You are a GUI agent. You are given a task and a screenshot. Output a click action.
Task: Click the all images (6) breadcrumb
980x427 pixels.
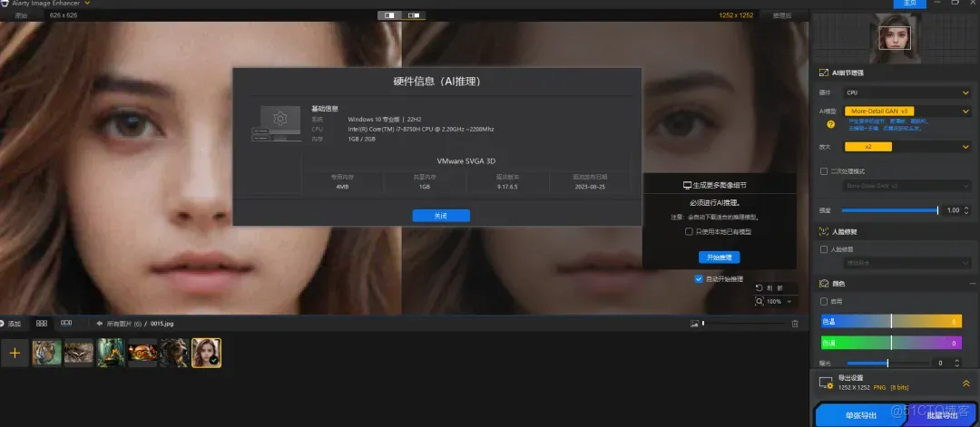(x=123, y=324)
